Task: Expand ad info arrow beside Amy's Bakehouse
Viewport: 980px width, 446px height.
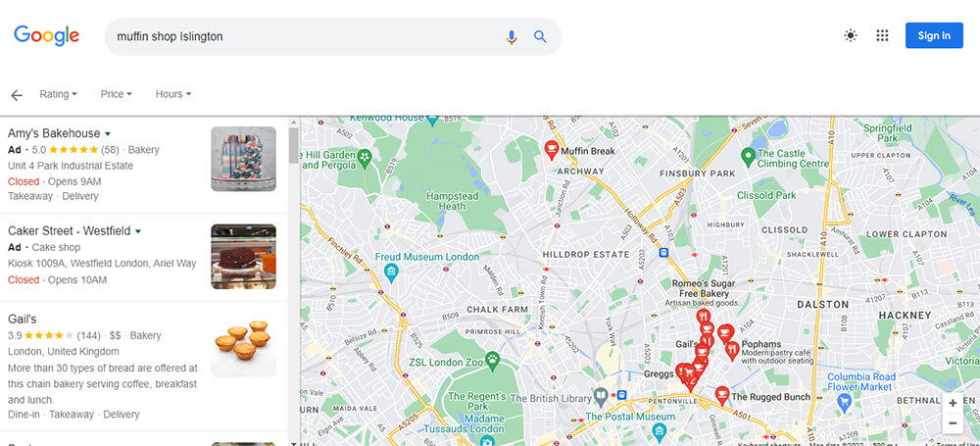Action: click(108, 134)
